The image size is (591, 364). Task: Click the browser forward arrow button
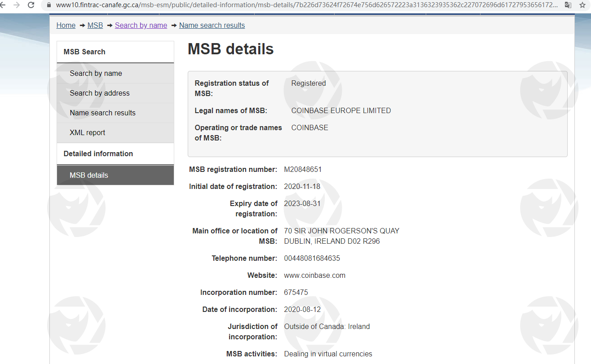17,5
